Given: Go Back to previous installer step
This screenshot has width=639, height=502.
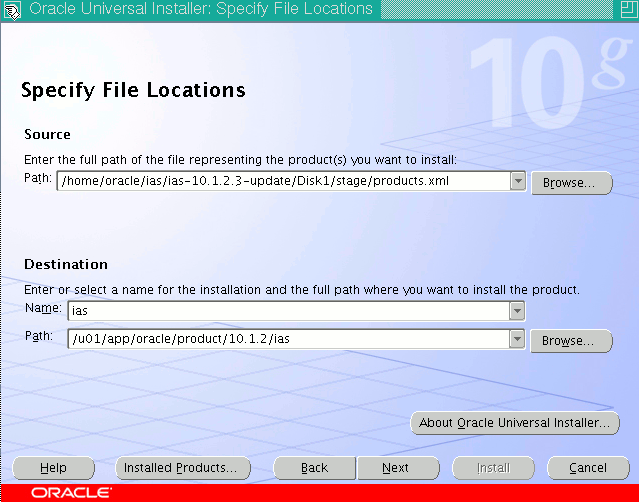Looking at the screenshot, I should (314, 468).
